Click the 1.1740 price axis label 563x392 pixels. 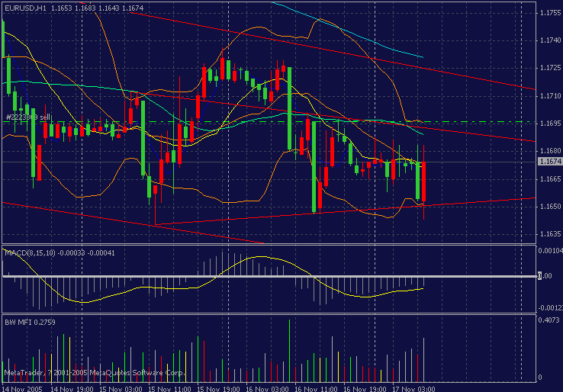tap(551, 40)
